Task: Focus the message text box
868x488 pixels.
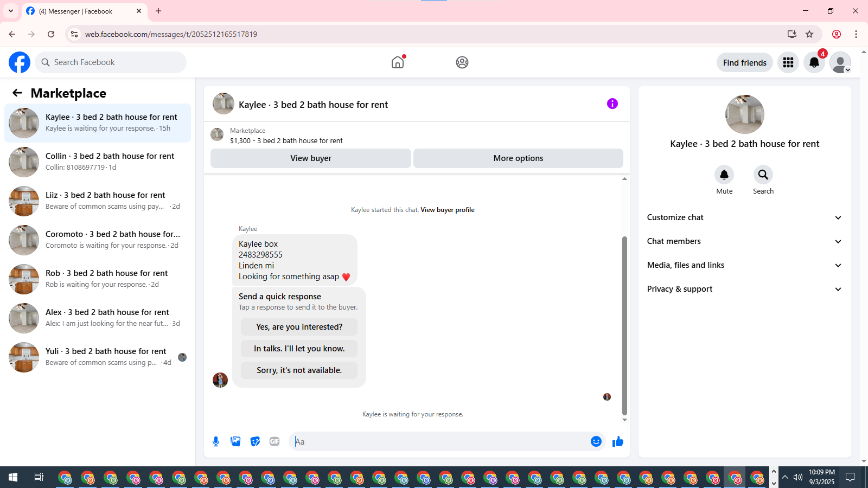Action: (442, 441)
